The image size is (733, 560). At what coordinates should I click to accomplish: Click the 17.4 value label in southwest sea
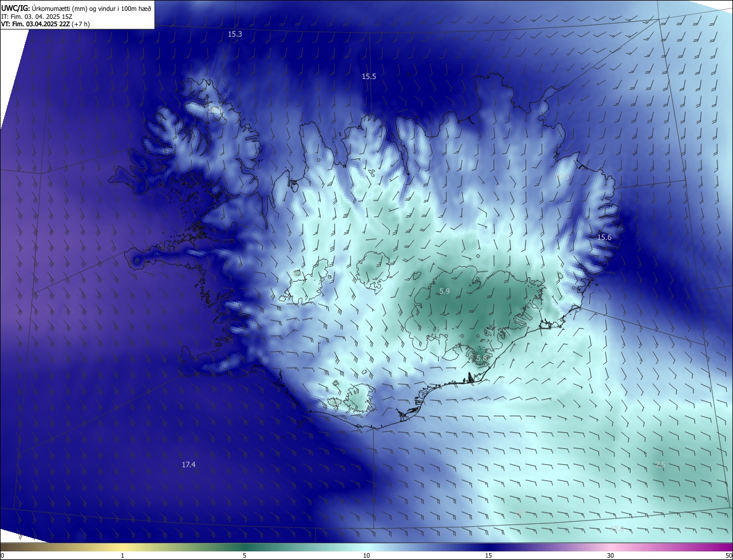pyautogui.click(x=188, y=464)
